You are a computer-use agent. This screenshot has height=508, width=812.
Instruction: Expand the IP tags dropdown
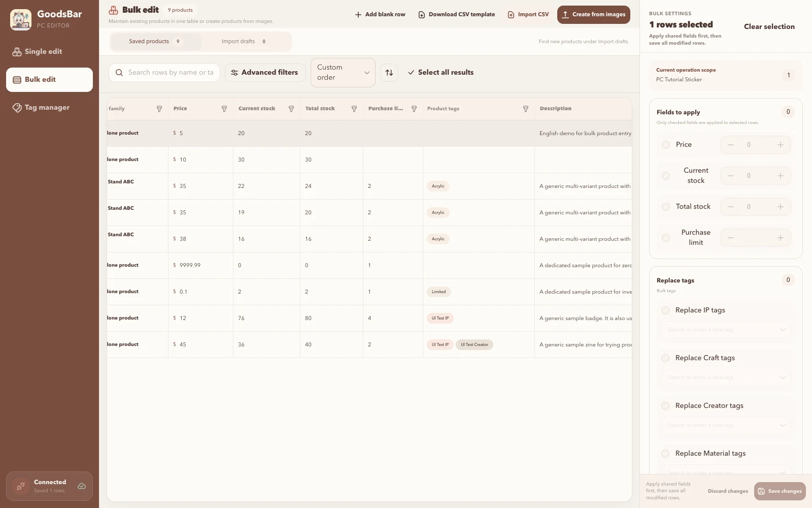[x=782, y=330]
